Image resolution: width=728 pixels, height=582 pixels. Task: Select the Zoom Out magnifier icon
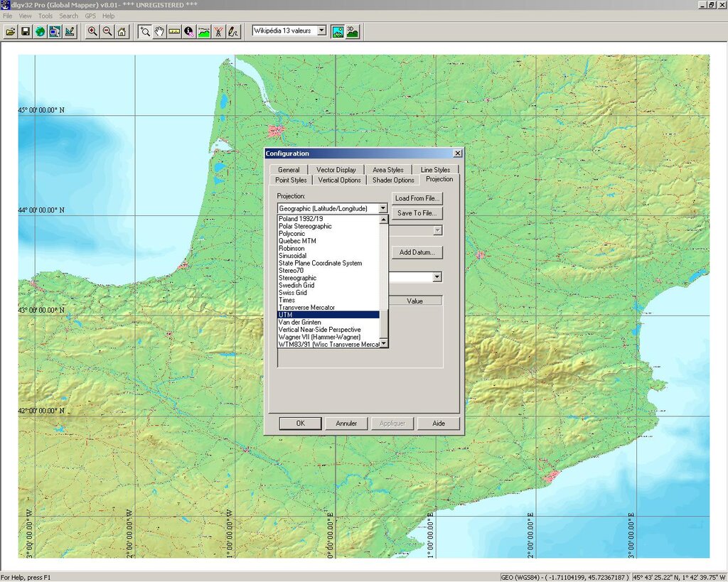107,31
